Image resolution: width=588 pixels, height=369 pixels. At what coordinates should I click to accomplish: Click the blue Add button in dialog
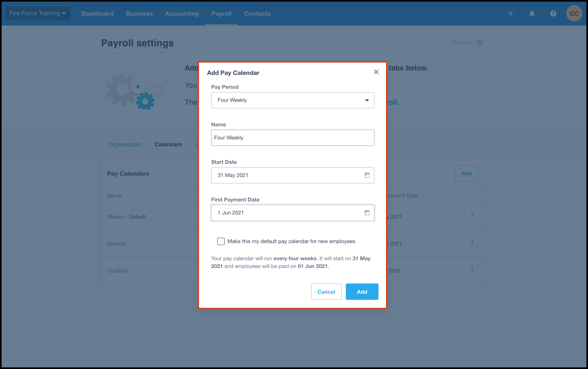362,292
